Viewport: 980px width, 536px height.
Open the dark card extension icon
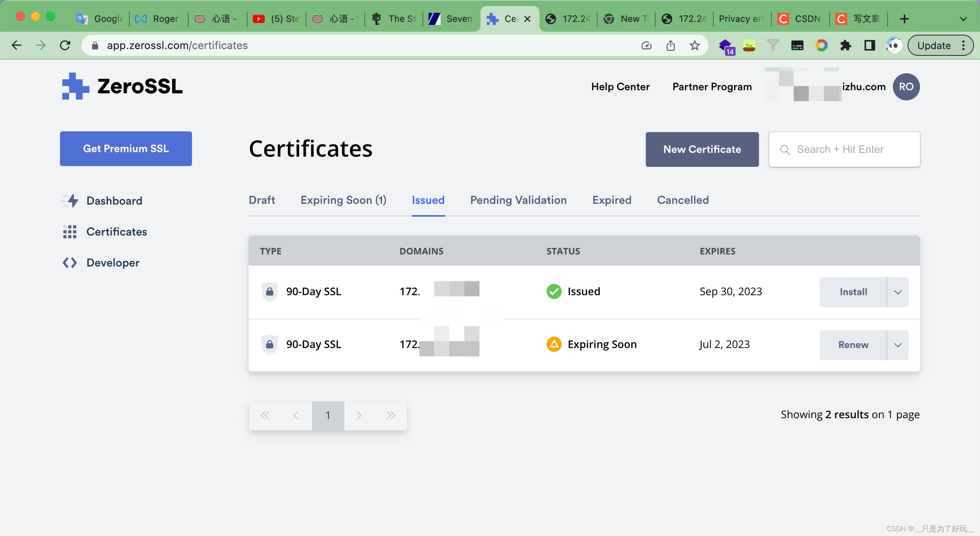click(797, 46)
